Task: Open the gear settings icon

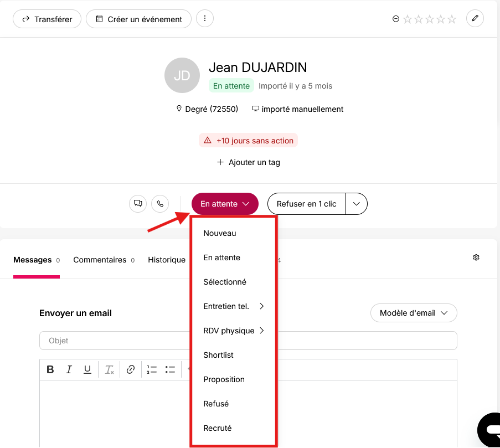Action: point(476,258)
